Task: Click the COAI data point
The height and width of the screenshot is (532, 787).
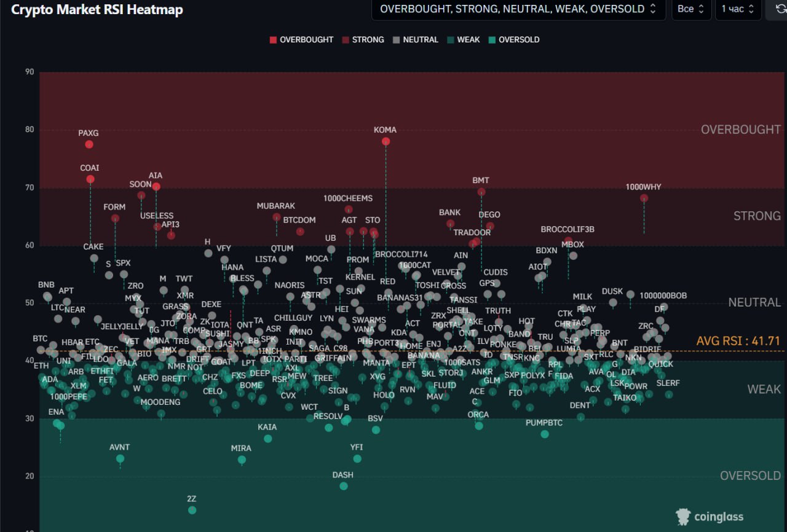Action: pyautogui.click(x=90, y=179)
